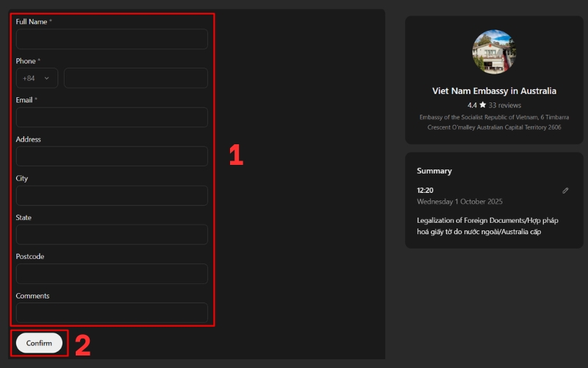The height and width of the screenshot is (368, 588).
Task: Click the Viet Nam Embassy in Australia title
Action: point(494,91)
